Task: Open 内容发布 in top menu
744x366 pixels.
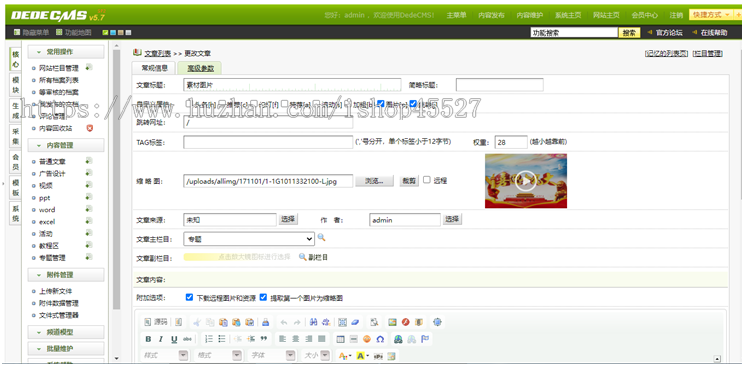Action: click(491, 15)
